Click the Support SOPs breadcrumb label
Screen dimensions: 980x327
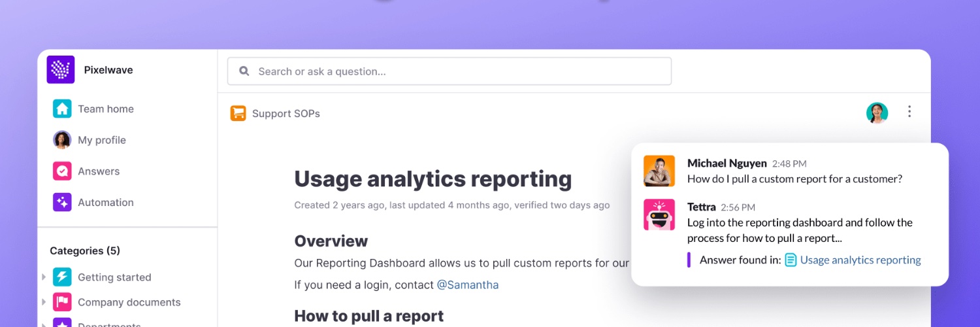[286, 114]
